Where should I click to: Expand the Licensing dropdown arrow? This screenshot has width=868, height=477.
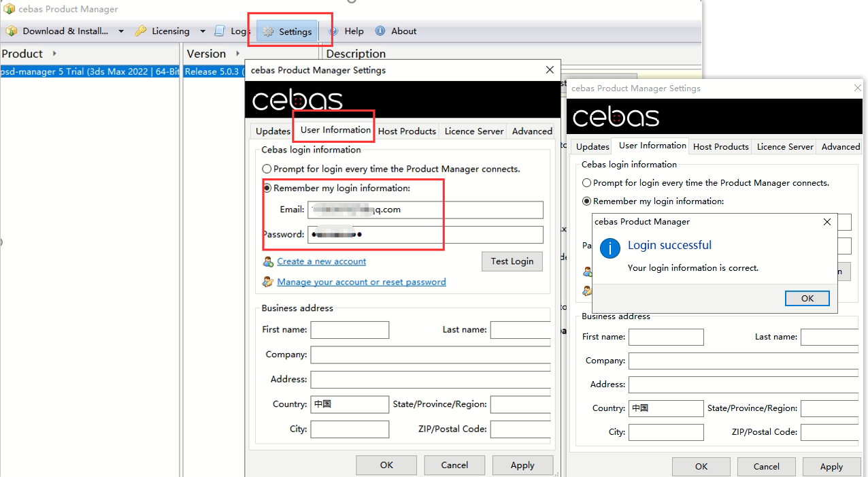(203, 31)
